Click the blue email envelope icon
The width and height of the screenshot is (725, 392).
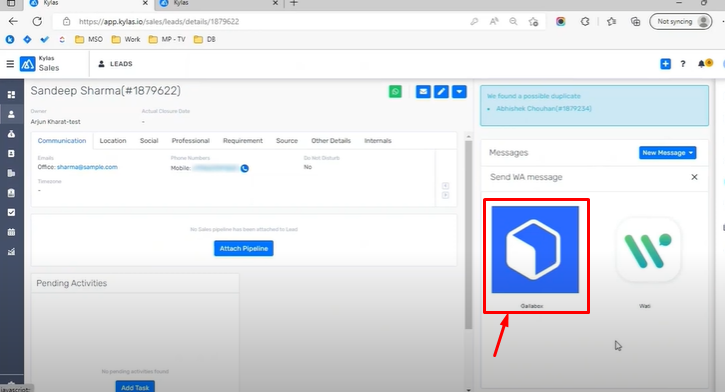coord(423,92)
